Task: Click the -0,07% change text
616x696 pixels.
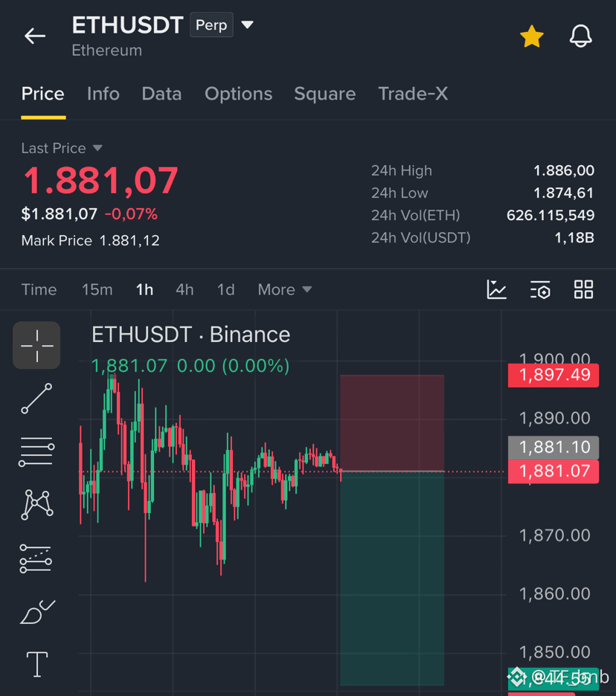Action: point(131,214)
